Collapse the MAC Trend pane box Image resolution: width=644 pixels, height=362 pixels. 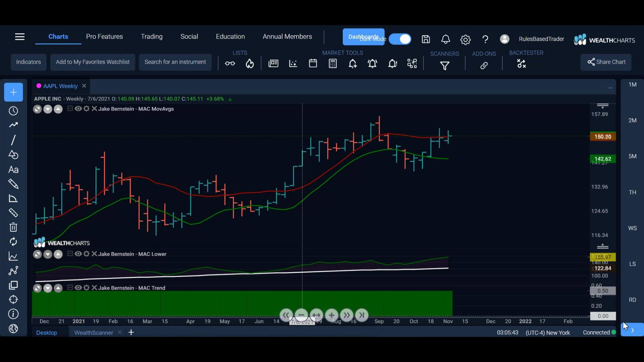tap(70, 287)
